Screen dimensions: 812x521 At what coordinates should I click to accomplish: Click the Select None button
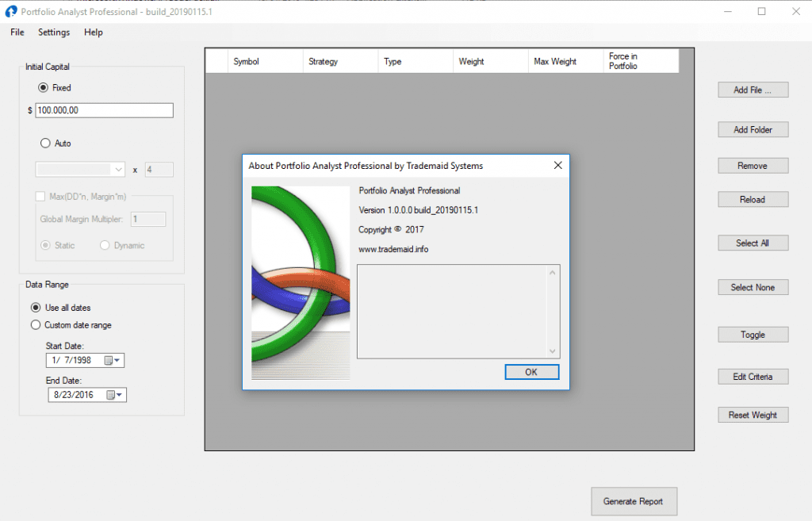753,287
